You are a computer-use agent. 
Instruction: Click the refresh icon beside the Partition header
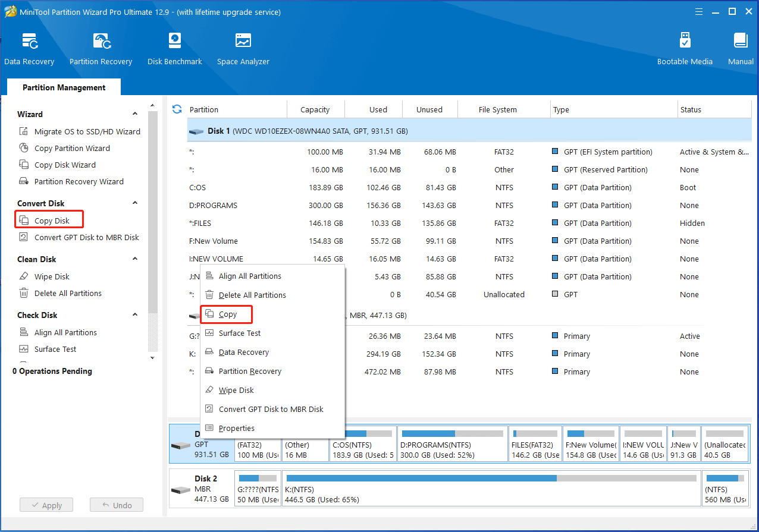(177, 109)
